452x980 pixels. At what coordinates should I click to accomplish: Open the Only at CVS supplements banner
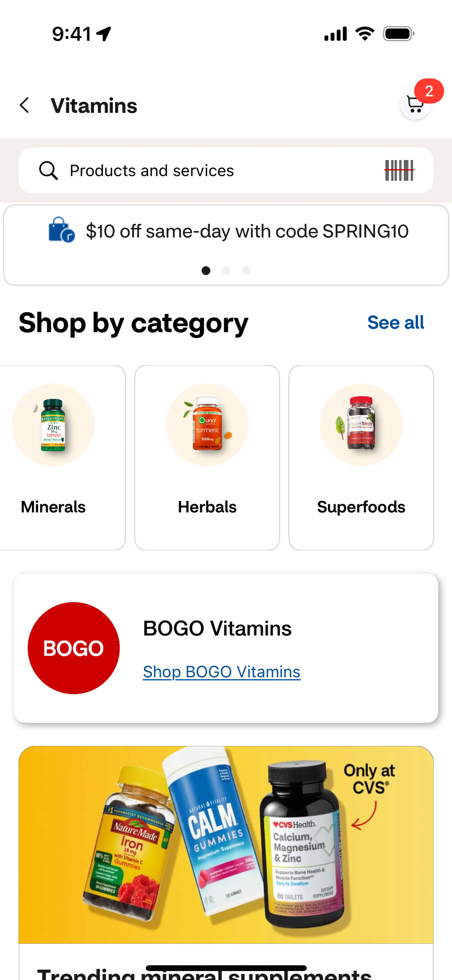pos(226,845)
